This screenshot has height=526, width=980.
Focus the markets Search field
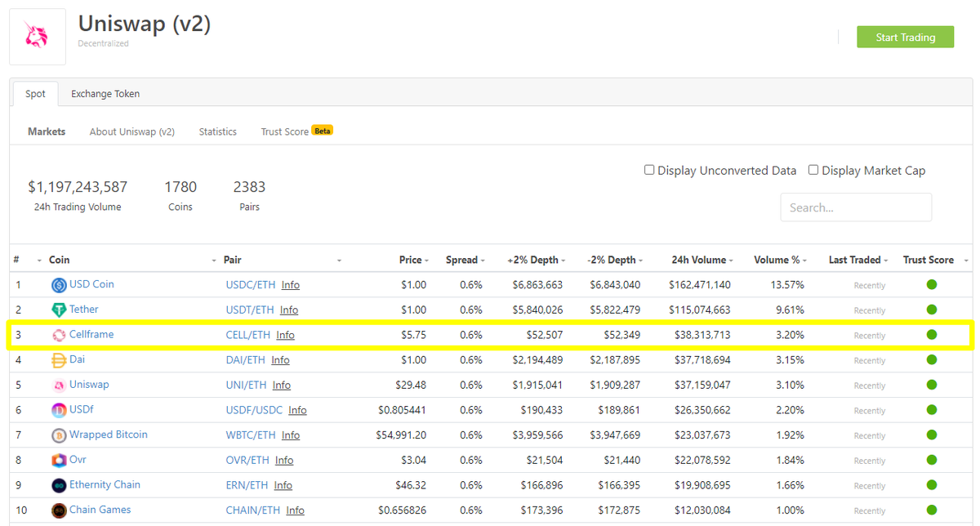pos(856,207)
